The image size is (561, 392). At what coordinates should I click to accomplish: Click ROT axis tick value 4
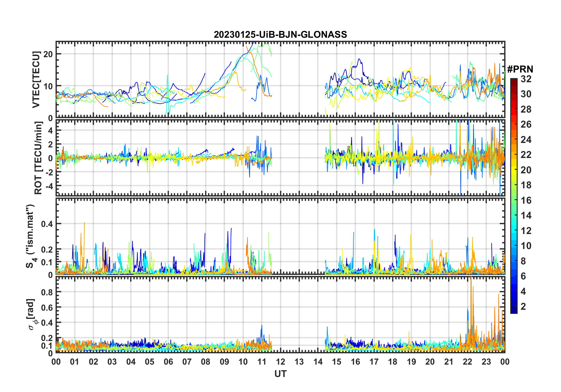[50, 130]
